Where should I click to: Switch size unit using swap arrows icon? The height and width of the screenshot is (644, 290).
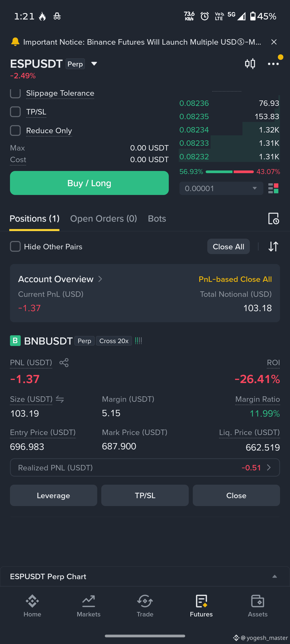coord(60,399)
